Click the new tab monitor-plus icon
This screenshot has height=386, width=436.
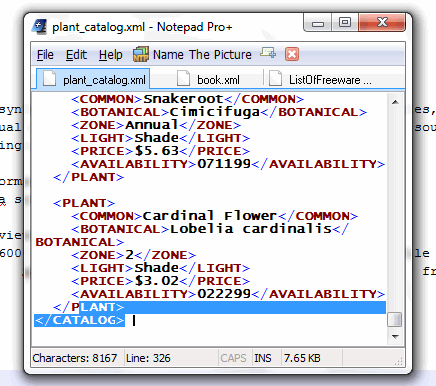268,53
